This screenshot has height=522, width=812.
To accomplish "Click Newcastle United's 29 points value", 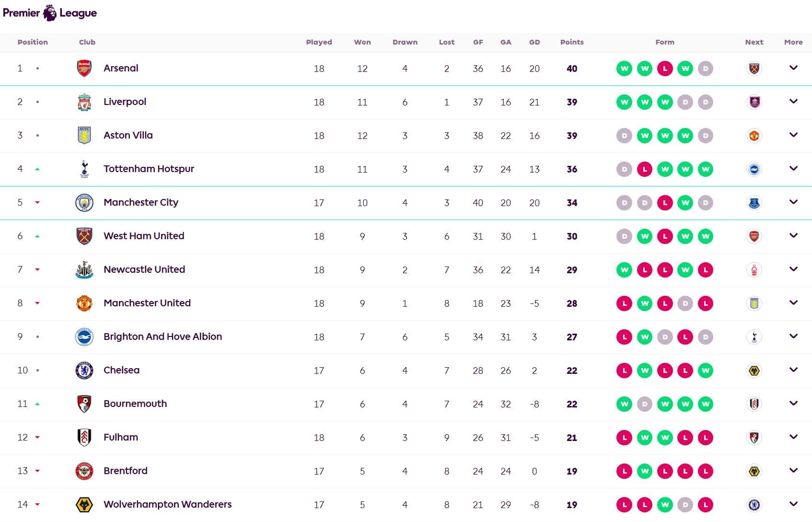I will [x=572, y=270].
